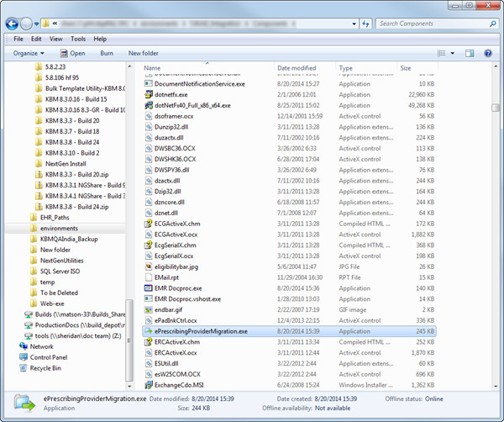Click the file list scroll down arrow
This screenshot has width=504, height=422.
[x=496, y=386]
